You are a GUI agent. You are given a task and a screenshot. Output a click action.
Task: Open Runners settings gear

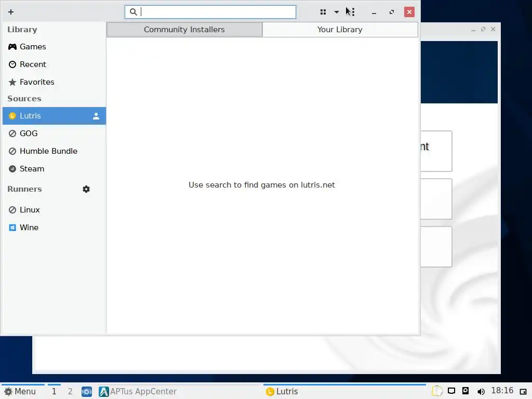point(86,189)
